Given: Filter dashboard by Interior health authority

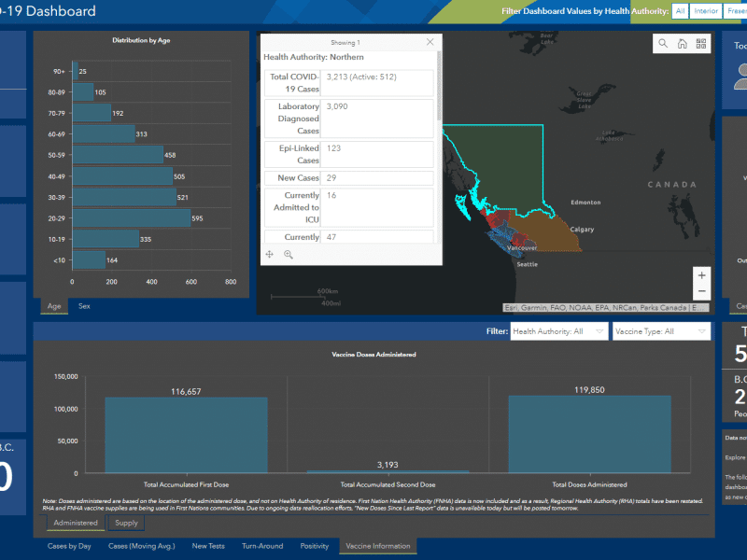Looking at the screenshot, I should point(705,11).
